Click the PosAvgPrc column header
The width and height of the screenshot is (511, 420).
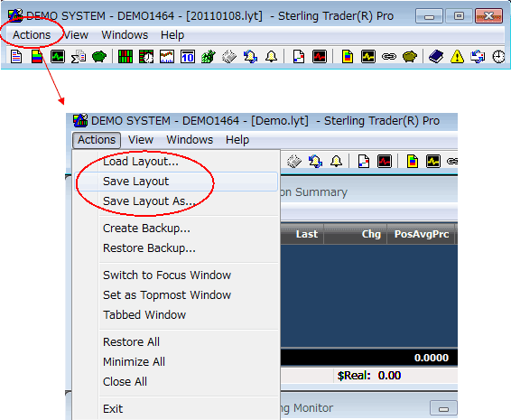pos(421,234)
